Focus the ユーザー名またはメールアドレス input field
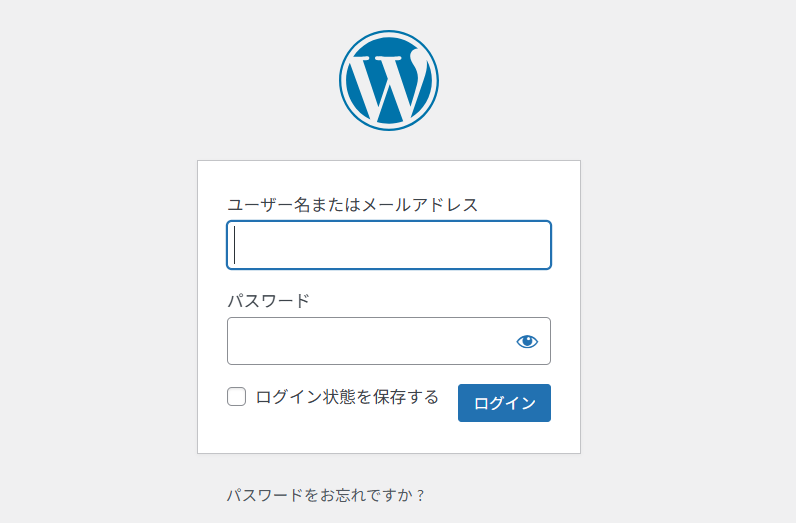796x523 pixels. click(389, 245)
